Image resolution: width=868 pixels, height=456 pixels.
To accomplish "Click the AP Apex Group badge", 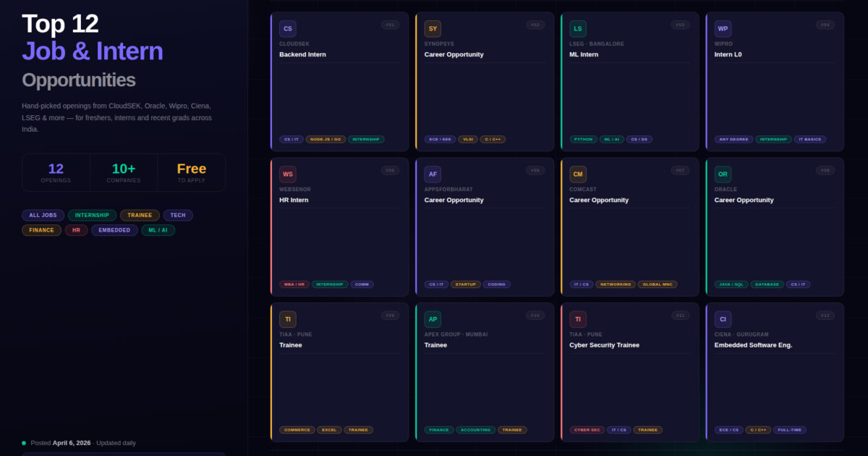I will point(433,319).
